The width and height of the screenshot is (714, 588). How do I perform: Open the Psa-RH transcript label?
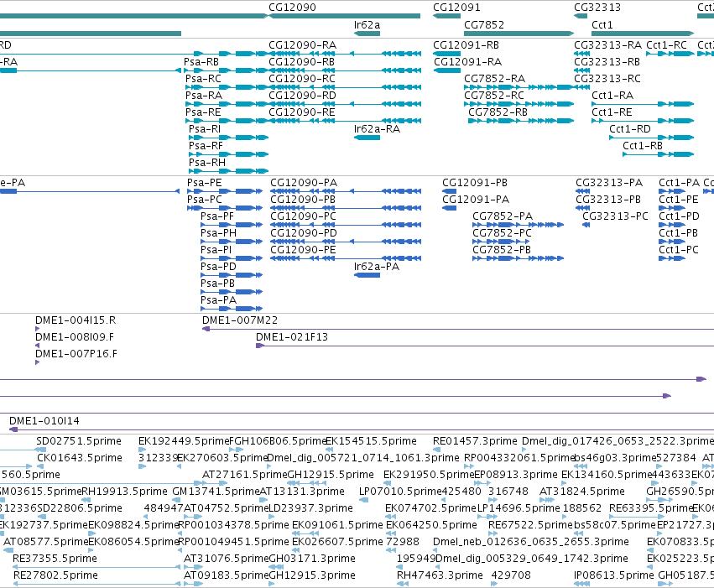coord(207,163)
